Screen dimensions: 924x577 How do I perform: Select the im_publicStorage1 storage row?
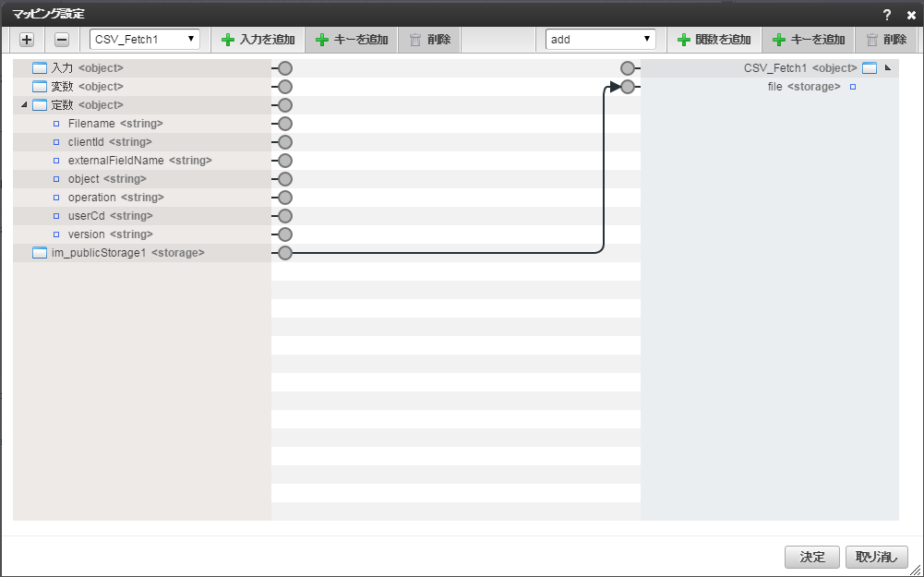coord(142,253)
